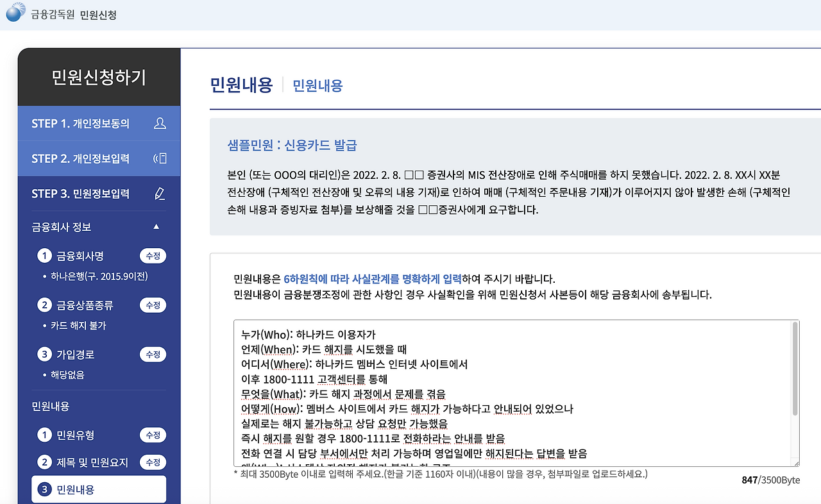Image resolution: width=821 pixels, height=504 pixels.
Task: Click 수정 beside 제목 및 민원요지
Action: click(x=153, y=462)
